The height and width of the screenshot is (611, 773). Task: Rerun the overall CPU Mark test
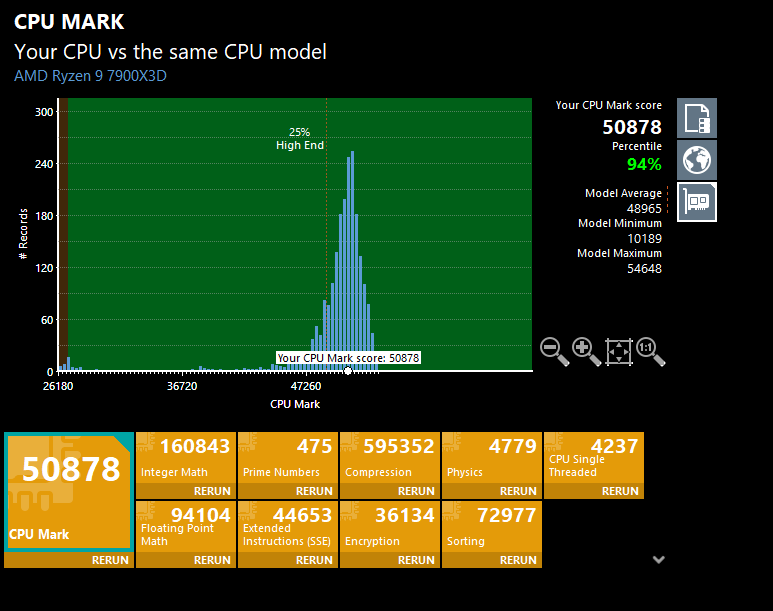(110, 560)
